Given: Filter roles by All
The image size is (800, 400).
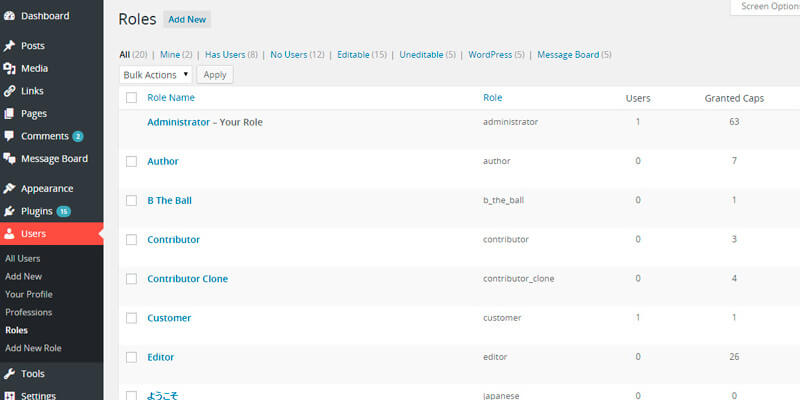Looking at the screenshot, I should [124, 55].
